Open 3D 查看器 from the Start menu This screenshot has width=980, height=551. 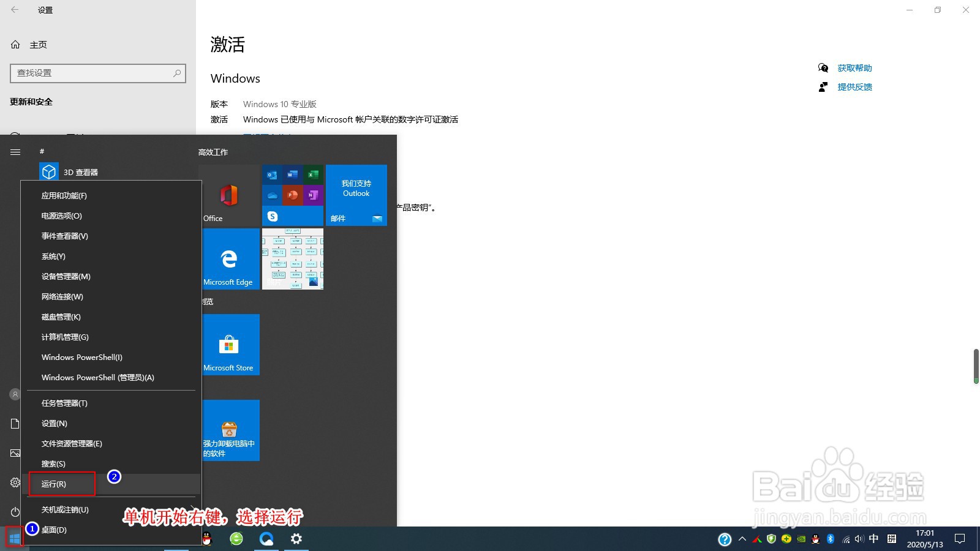tap(81, 171)
